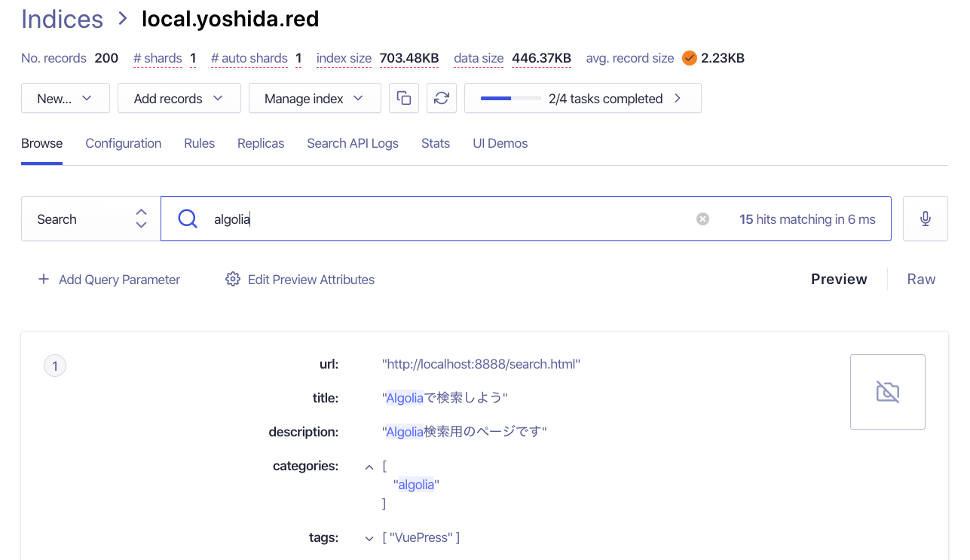The image size is (970, 560).
Task: Click the "algolia" categories value
Action: (416, 485)
